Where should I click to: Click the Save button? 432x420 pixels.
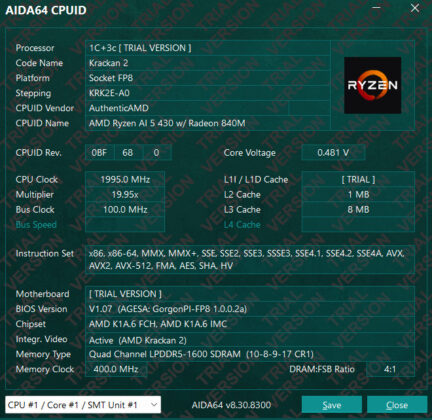click(332, 405)
